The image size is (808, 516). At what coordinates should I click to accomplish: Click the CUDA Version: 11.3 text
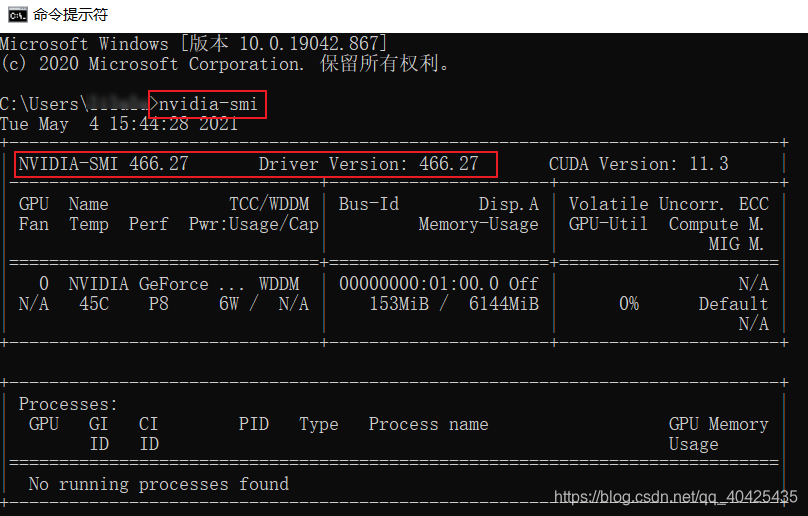click(638, 164)
